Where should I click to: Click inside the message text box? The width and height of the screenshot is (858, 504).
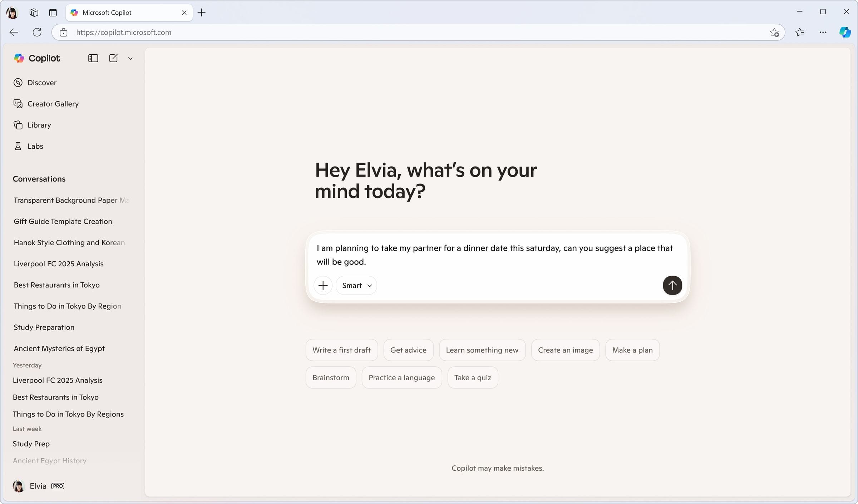pyautogui.click(x=495, y=255)
